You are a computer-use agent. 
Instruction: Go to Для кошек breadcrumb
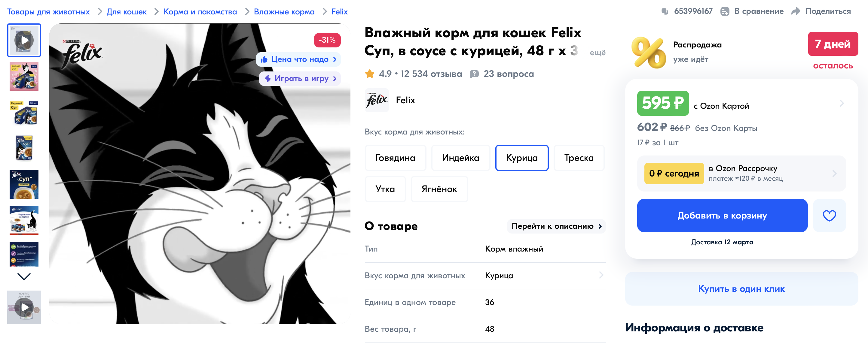coord(126,12)
